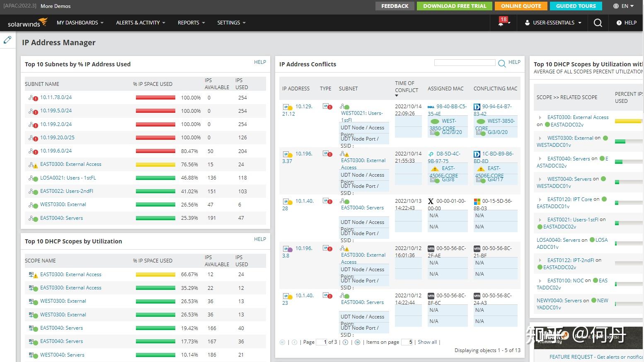This screenshot has height=362, width=644.
Task: Open FEATURE REQUEST post link
Action: [596, 357]
